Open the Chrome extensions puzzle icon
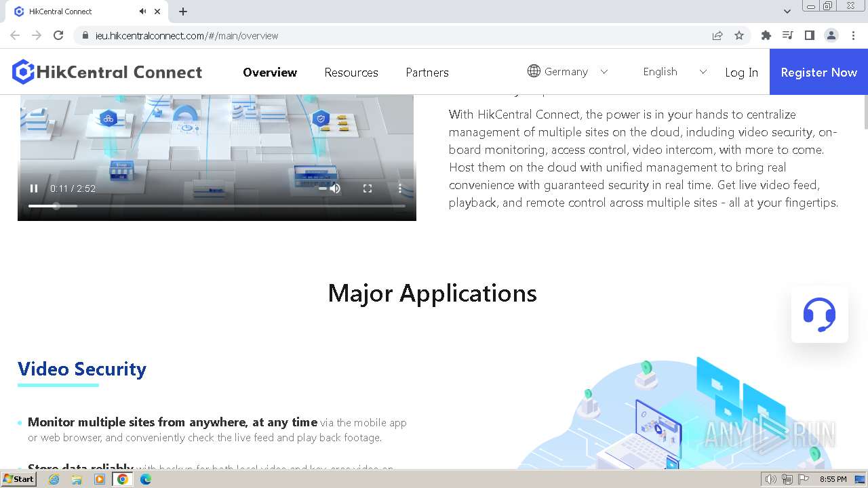 pos(766,35)
